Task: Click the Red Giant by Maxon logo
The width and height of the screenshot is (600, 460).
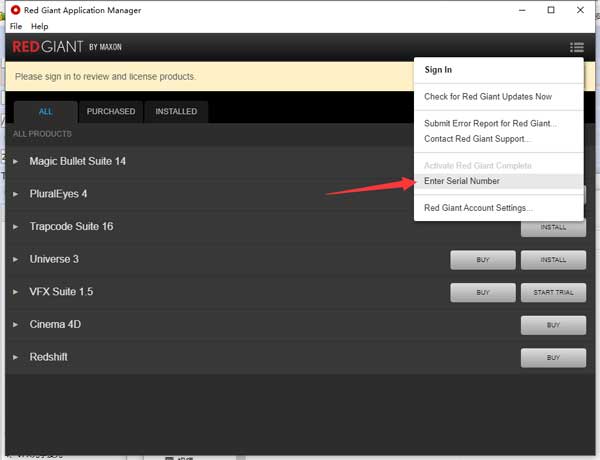Action: (69, 47)
